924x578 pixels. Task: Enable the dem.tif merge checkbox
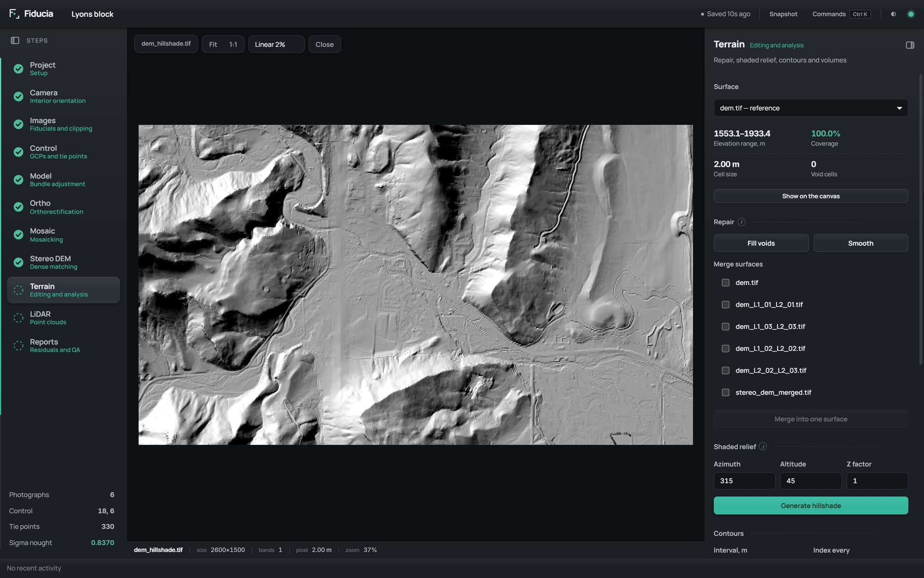725,283
